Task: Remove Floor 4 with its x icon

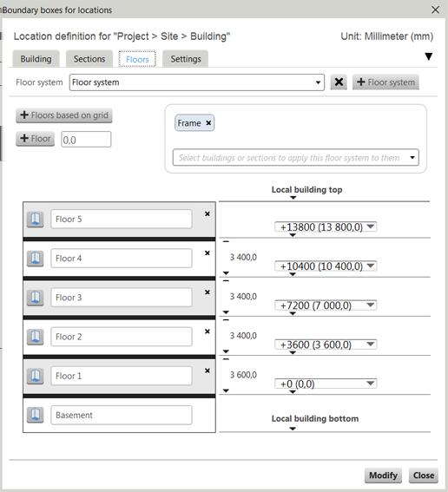Action: pos(208,253)
